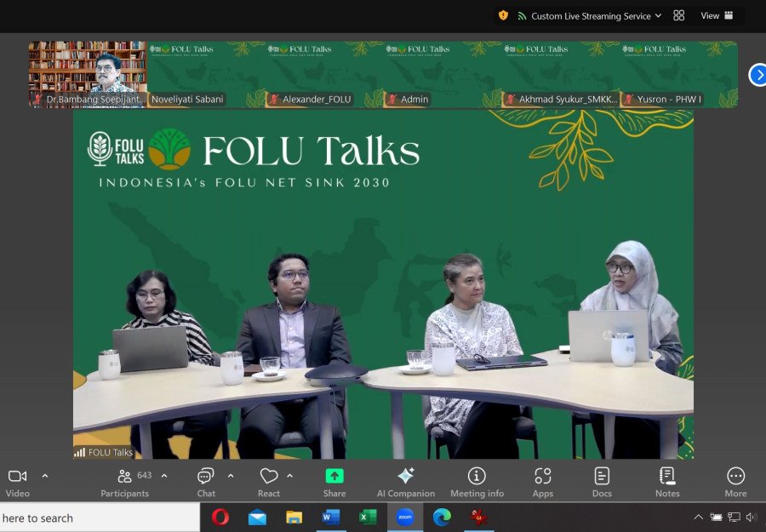766x532 pixels.
Task: Open the React heart reactions
Action: 269,483
